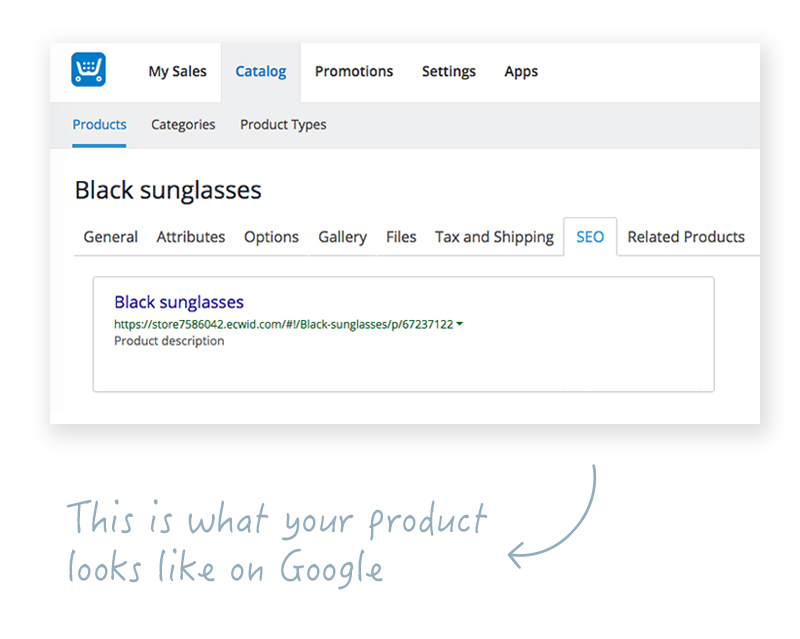Open the Attributes tab

tap(191, 237)
